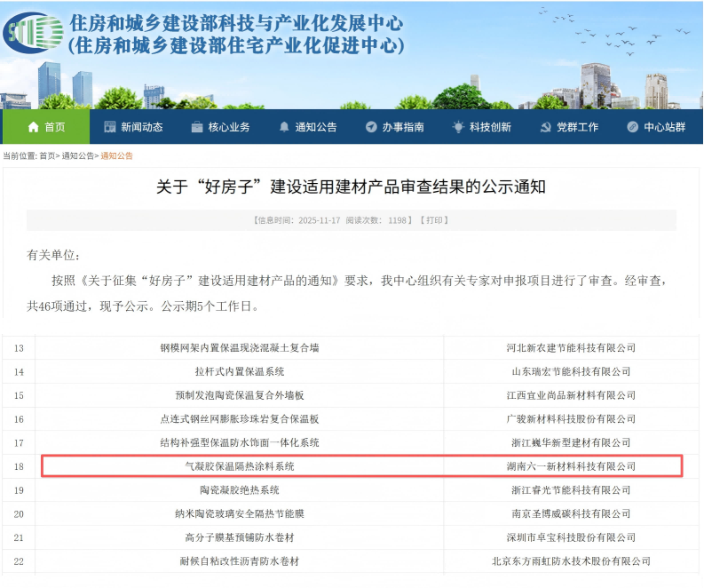The image size is (704, 588).
Task: Click the article title 关于“好房子”建设适用建材产品审查结果的公示通知
Action: point(351,187)
